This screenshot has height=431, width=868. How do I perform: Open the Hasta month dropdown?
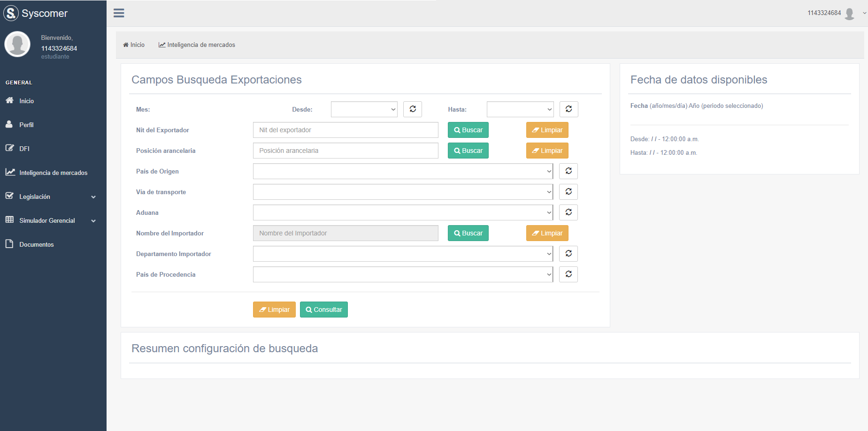(520, 109)
